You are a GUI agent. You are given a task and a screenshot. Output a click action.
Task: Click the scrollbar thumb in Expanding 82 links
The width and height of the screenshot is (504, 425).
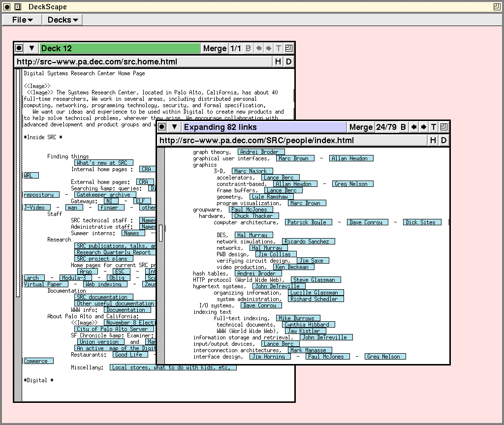[161, 233]
